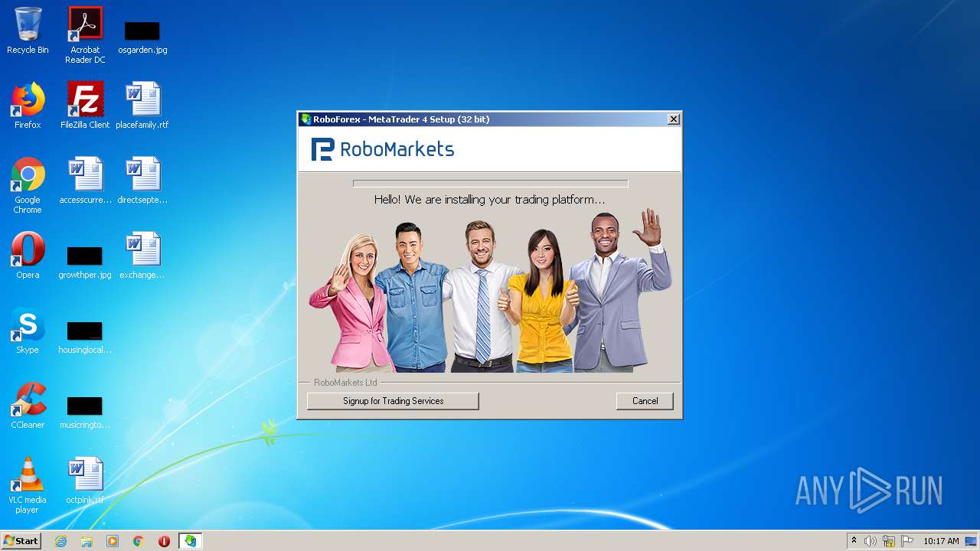Open the network status tray icon
Screen dimensions: 980x551
click(889, 541)
